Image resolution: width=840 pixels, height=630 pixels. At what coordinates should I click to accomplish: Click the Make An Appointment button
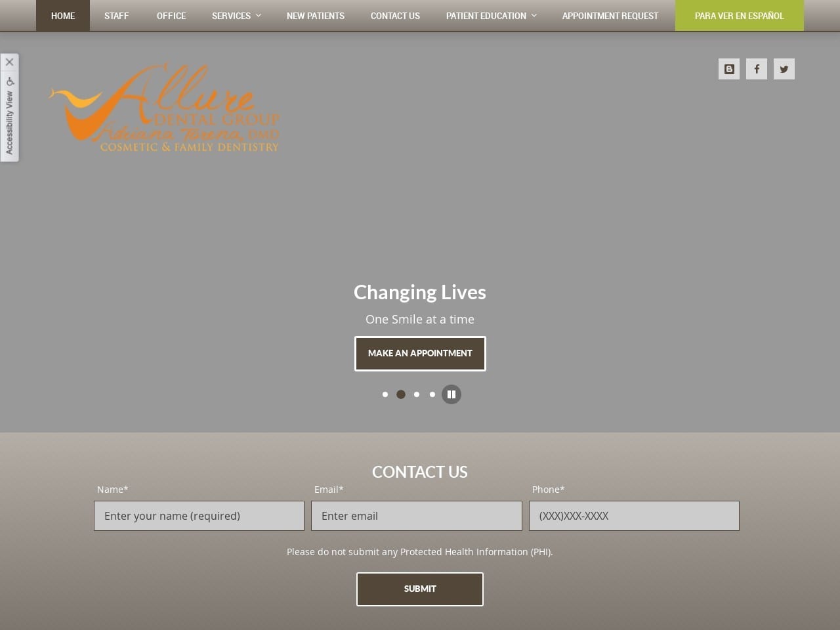click(x=420, y=354)
